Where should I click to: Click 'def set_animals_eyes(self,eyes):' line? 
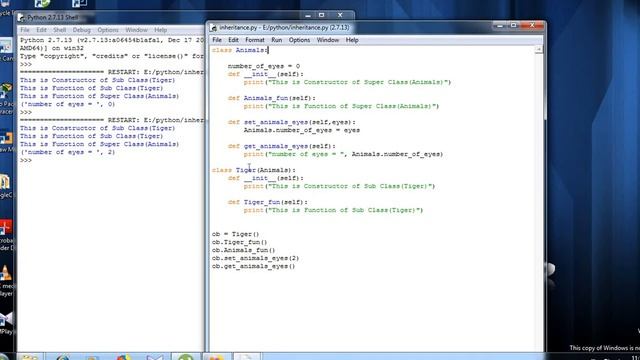(x=291, y=122)
